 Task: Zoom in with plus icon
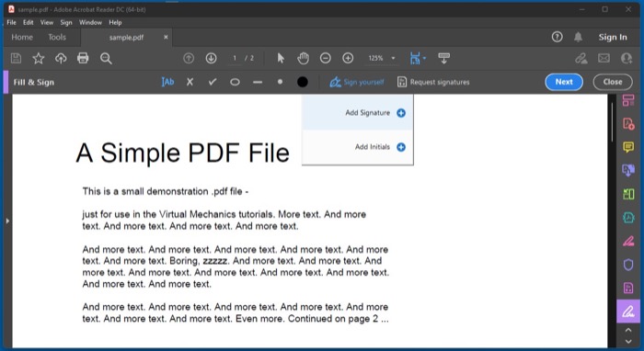(x=348, y=58)
